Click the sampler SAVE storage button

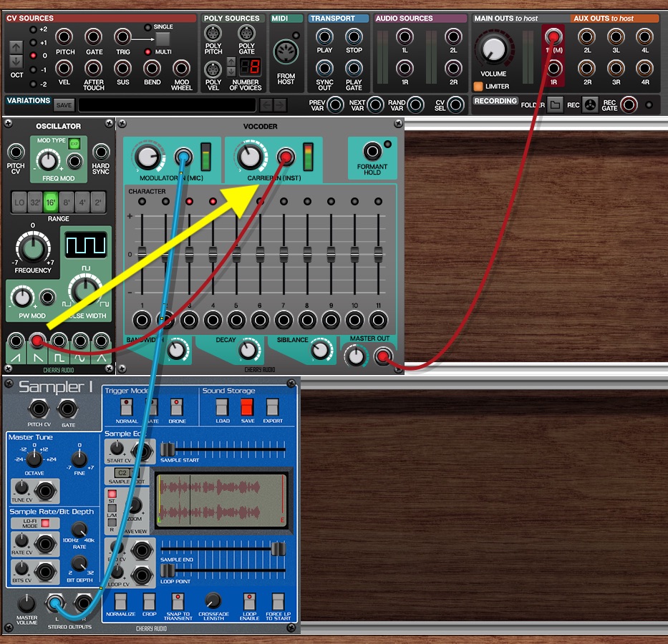point(248,407)
